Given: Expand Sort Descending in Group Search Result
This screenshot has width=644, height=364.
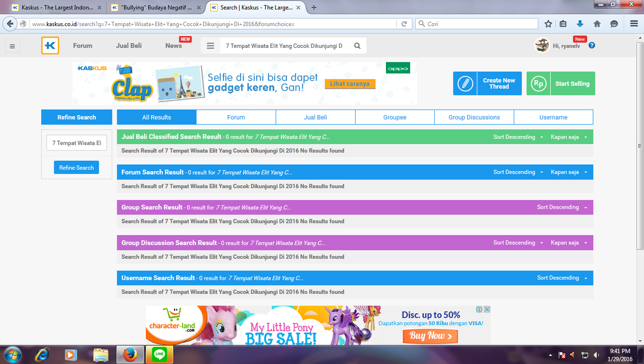Looking at the screenshot, I should 562,207.
